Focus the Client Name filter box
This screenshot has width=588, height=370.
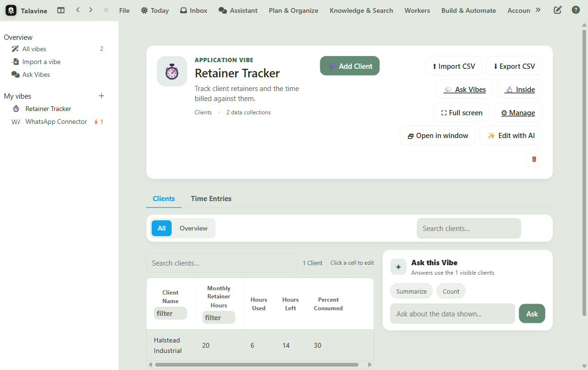coord(170,313)
